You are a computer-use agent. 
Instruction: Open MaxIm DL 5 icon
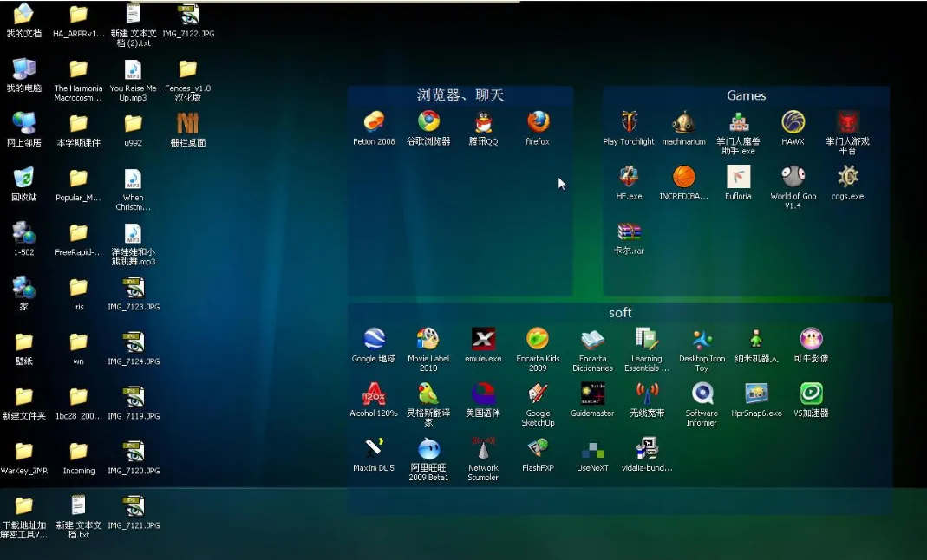click(374, 448)
